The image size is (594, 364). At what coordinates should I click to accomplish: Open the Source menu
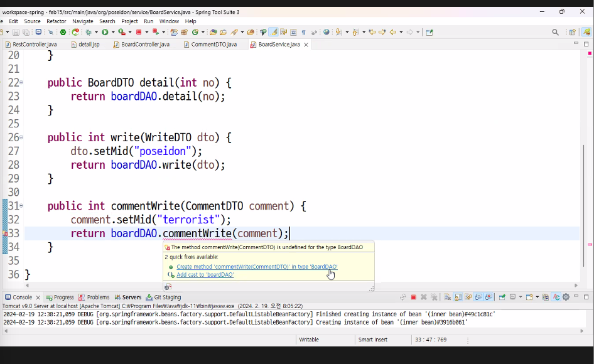[x=32, y=21]
